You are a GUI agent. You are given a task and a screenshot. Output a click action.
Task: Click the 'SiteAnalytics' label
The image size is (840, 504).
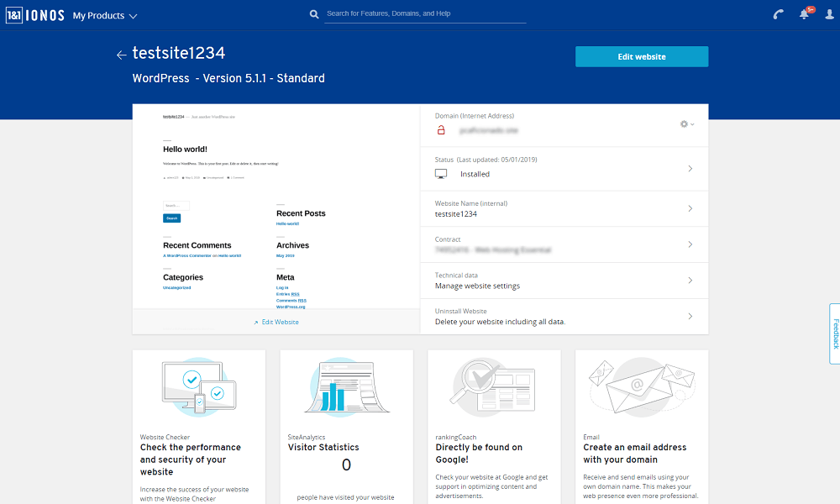tap(307, 437)
